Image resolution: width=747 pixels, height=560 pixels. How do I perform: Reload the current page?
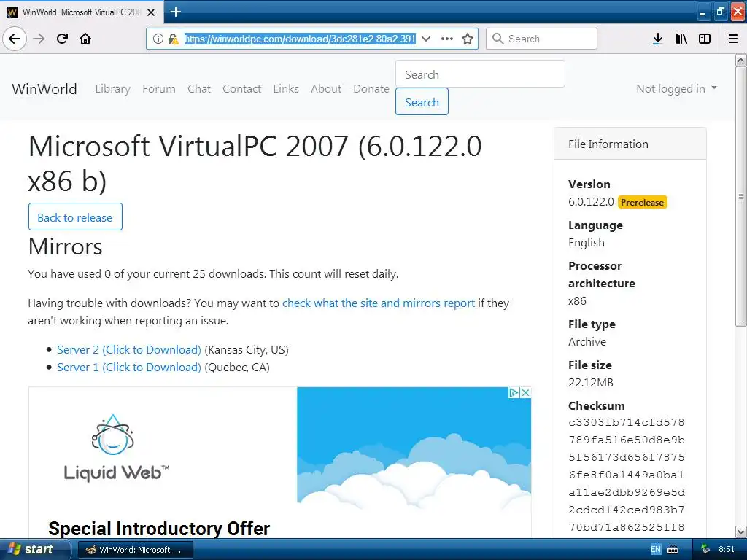(63, 39)
